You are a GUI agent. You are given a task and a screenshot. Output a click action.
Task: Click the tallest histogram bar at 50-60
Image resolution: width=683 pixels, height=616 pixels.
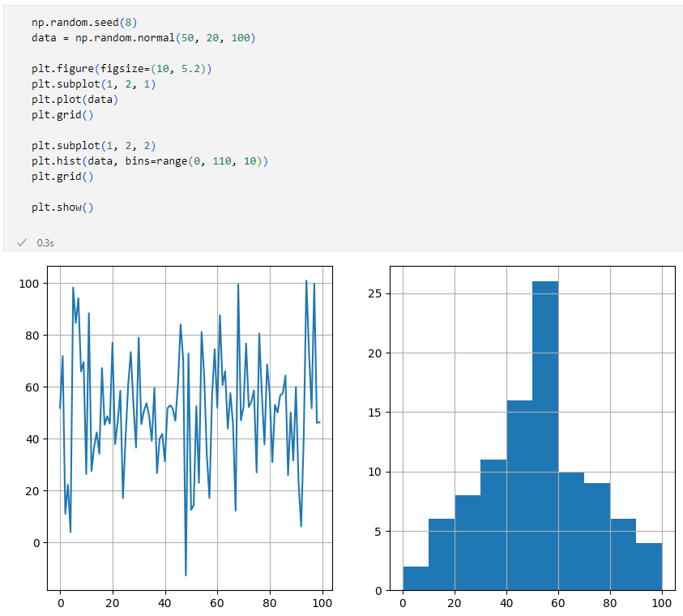click(545, 438)
